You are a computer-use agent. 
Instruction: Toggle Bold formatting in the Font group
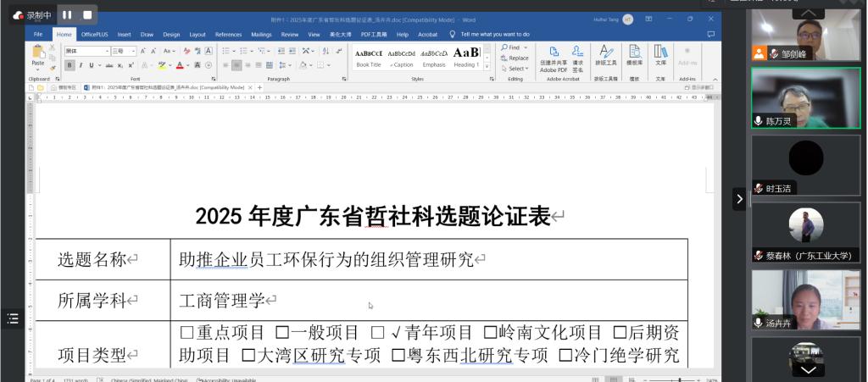[70, 65]
